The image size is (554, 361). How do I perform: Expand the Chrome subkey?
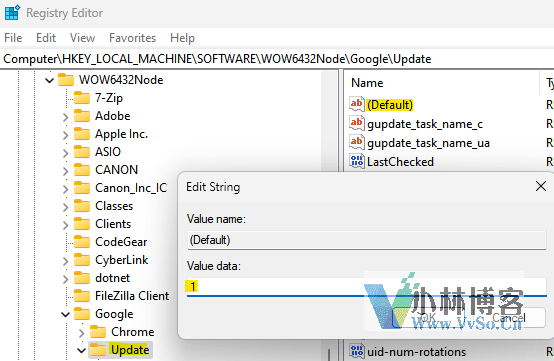[82, 333]
